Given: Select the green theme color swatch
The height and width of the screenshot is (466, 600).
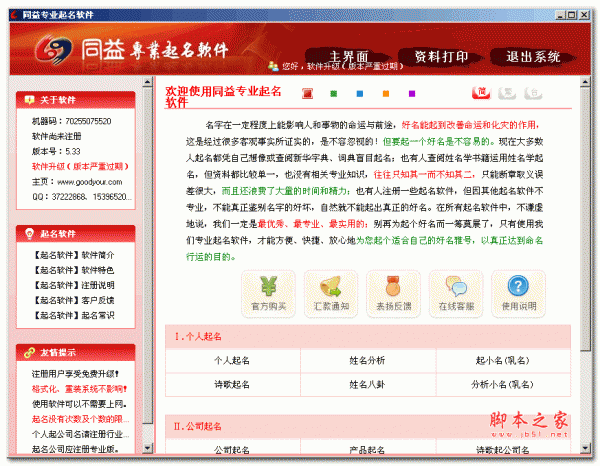Looking at the screenshot, I should [x=334, y=94].
